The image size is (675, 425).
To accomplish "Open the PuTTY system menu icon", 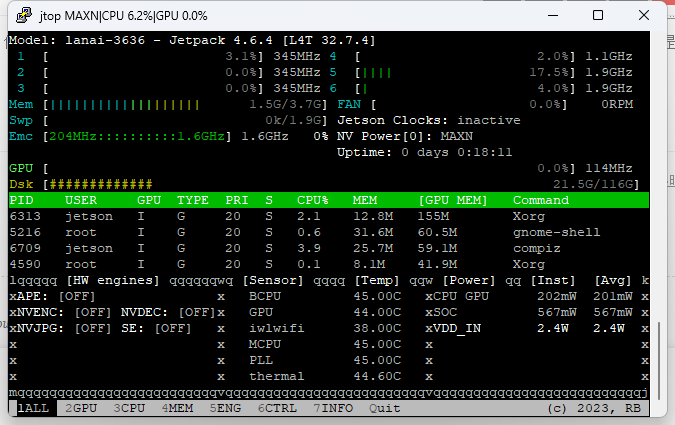I will [21, 16].
